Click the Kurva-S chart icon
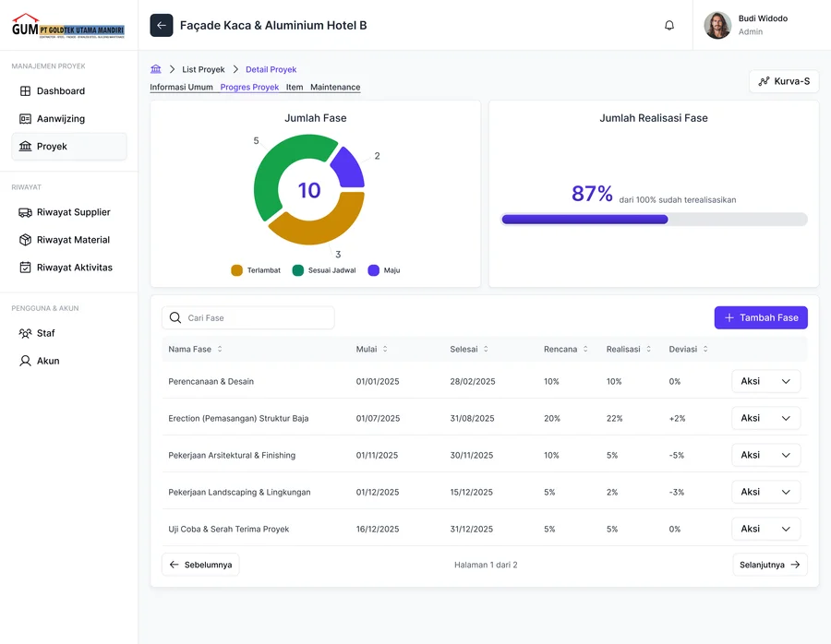Viewport: 831px width, 644px height. tap(764, 81)
